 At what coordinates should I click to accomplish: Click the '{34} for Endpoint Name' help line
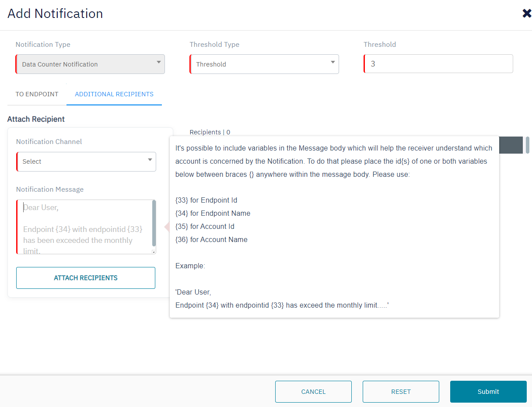pos(213,213)
